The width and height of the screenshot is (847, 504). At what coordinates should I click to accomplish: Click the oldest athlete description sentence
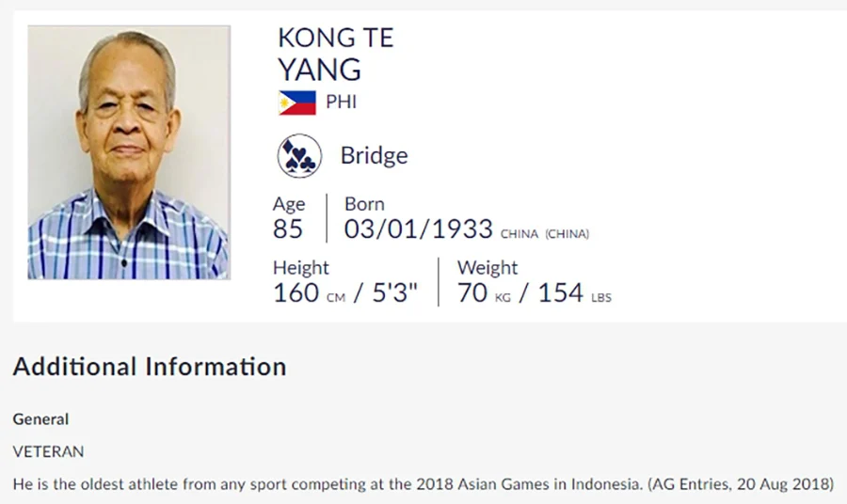[423, 484]
